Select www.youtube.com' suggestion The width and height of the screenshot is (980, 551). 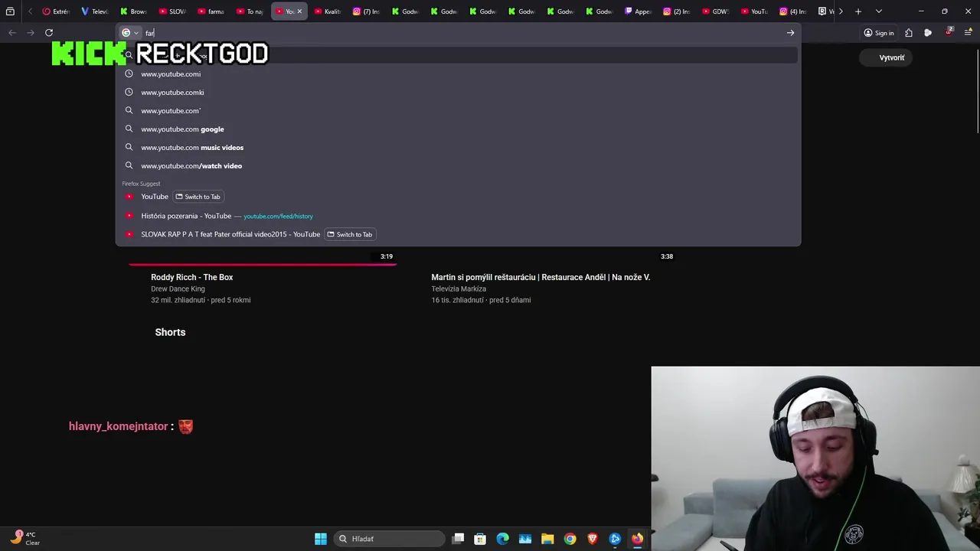pos(458,111)
